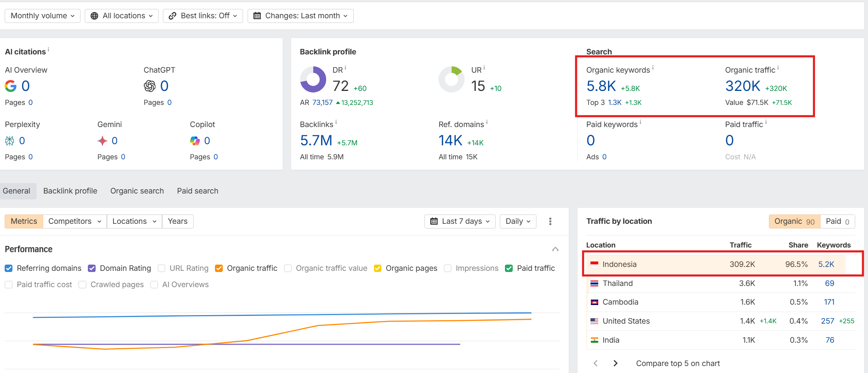Select the Paid tab in Traffic by location

(x=837, y=221)
